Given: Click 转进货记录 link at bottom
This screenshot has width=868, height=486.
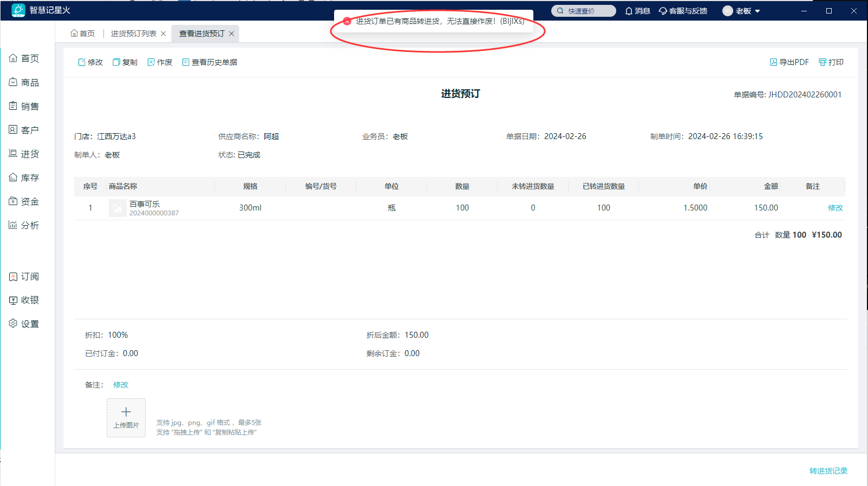Looking at the screenshot, I should pos(828,471).
